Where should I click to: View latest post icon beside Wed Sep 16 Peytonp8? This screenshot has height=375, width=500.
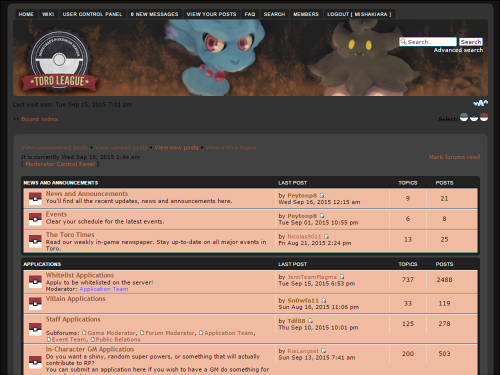point(322,195)
